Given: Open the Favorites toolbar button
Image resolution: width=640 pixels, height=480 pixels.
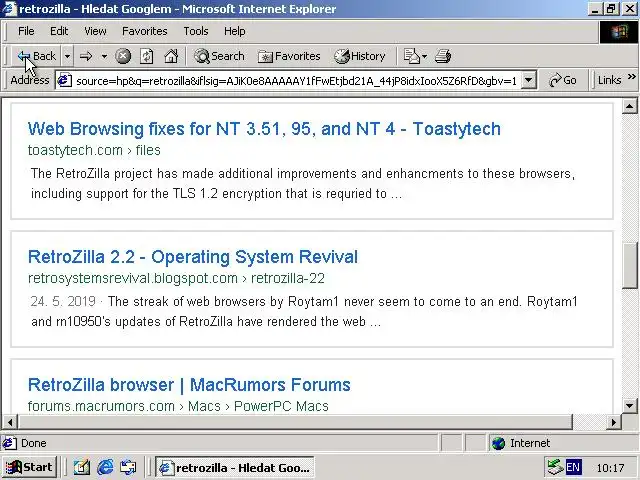Looking at the screenshot, I should click(x=289, y=56).
